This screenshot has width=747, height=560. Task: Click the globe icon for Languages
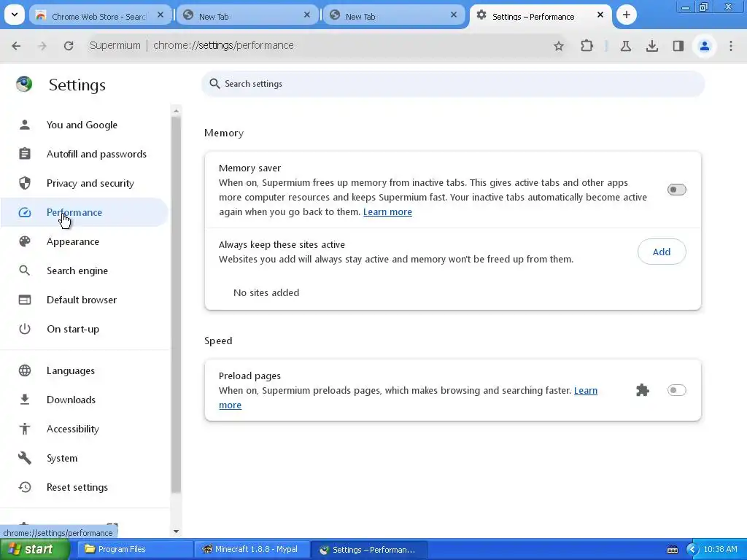point(24,370)
